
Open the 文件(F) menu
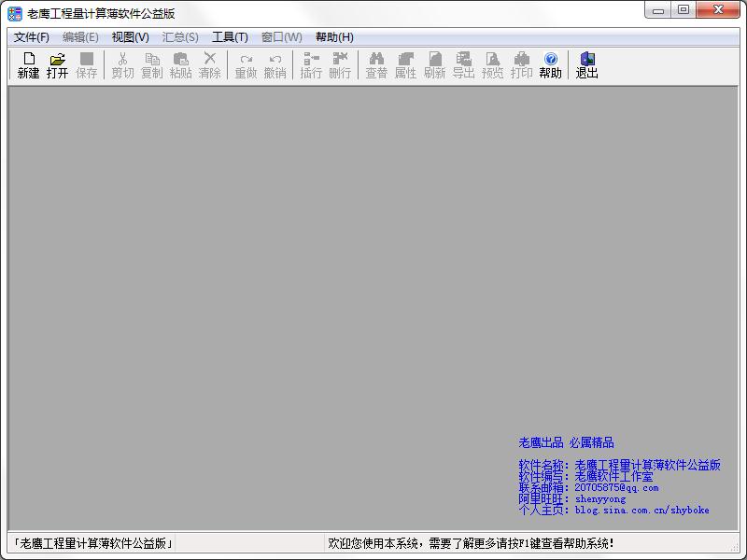(x=32, y=37)
